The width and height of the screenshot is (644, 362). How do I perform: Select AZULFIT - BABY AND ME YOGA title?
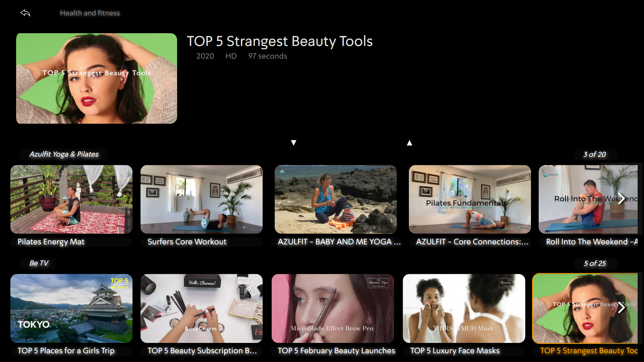click(339, 242)
